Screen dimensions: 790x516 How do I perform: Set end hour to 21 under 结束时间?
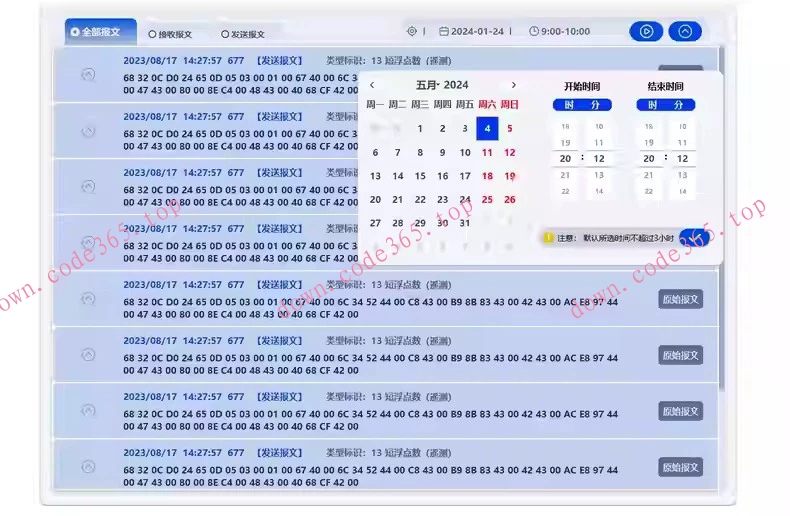click(x=649, y=175)
